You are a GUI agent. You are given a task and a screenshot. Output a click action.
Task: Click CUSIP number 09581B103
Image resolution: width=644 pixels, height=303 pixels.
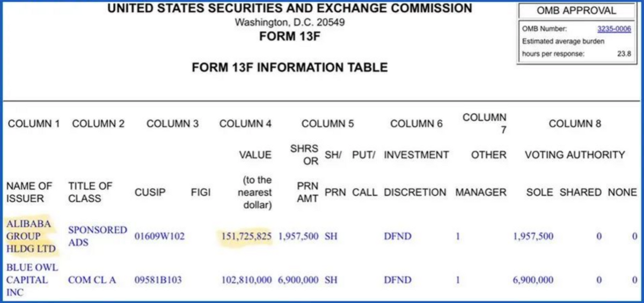158,280
